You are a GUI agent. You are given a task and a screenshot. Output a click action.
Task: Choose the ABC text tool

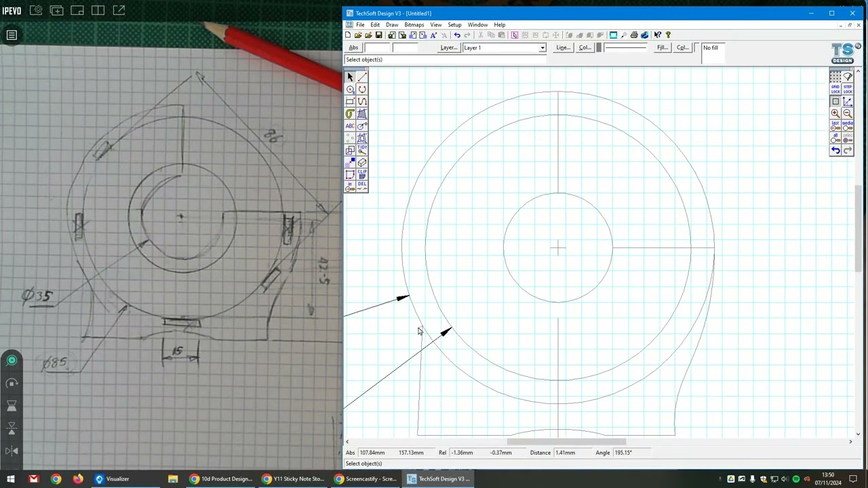click(350, 126)
